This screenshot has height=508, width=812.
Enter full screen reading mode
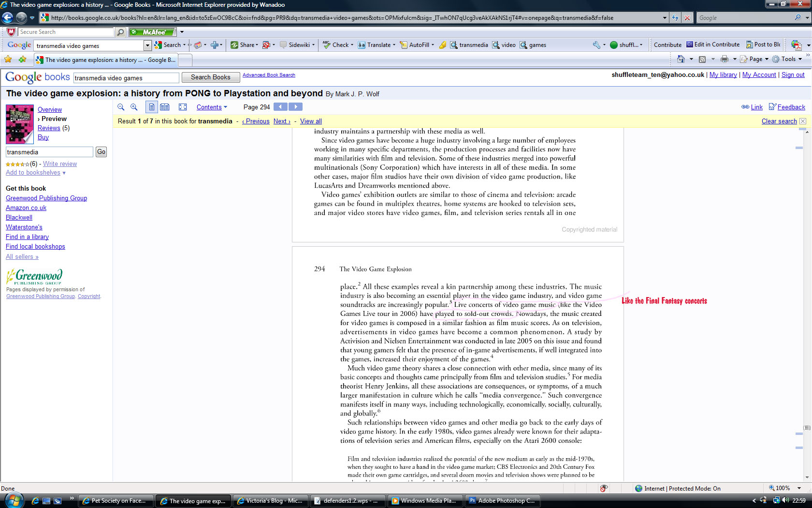point(183,107)
